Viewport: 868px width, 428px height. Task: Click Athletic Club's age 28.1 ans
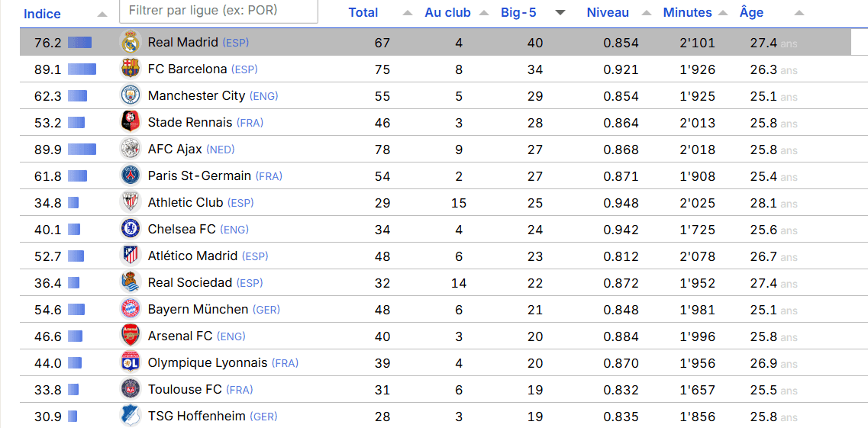tap(774, 203)
